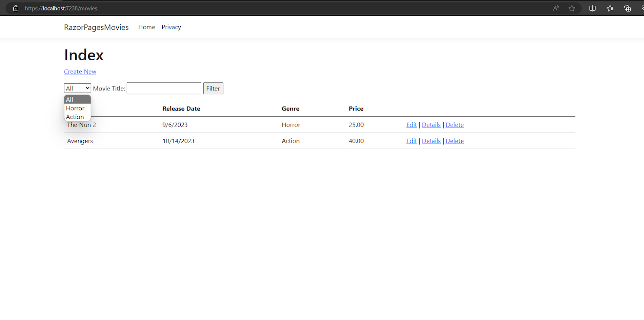Open the Read Aloud icon in browser toolbar
Screen dimensions: 644x320
(x=556, y=8)
